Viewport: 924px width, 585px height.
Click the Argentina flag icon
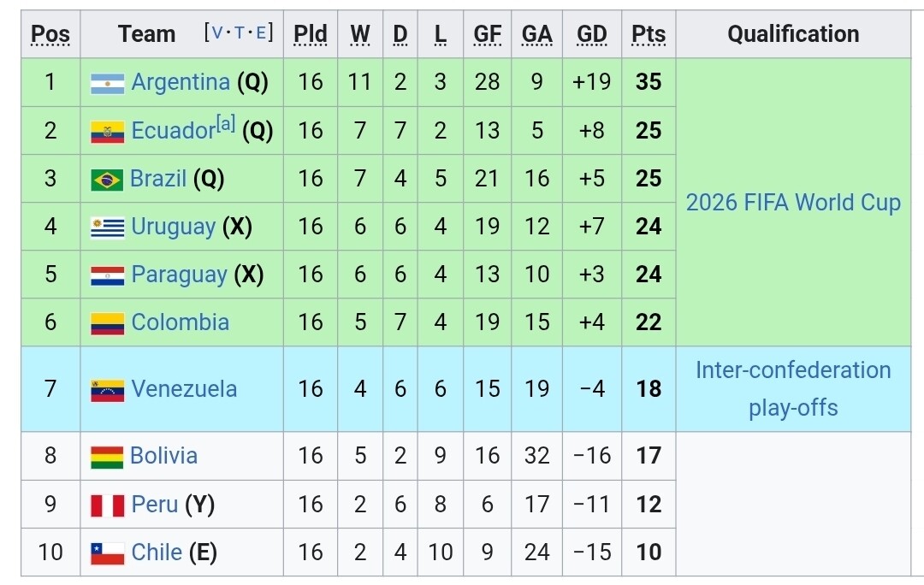click(107, 83)
